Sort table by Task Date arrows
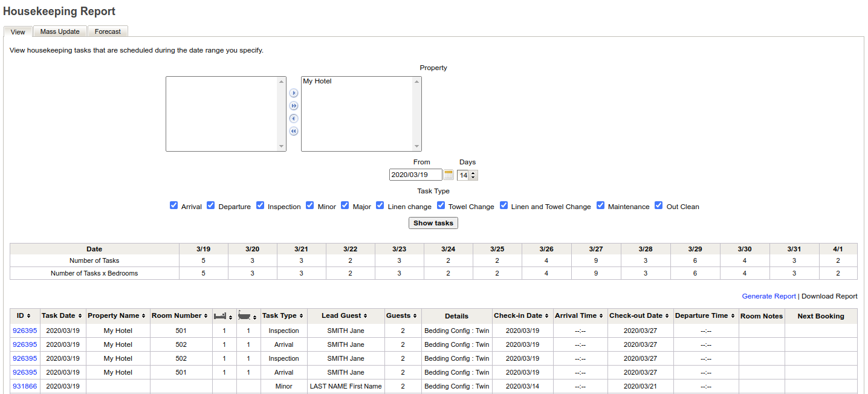 point(80,316)
